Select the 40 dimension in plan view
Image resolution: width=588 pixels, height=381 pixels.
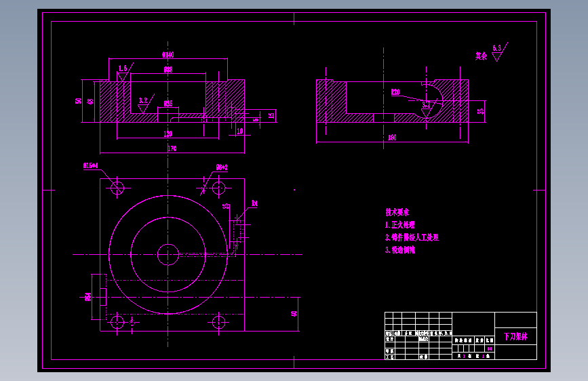294,313
